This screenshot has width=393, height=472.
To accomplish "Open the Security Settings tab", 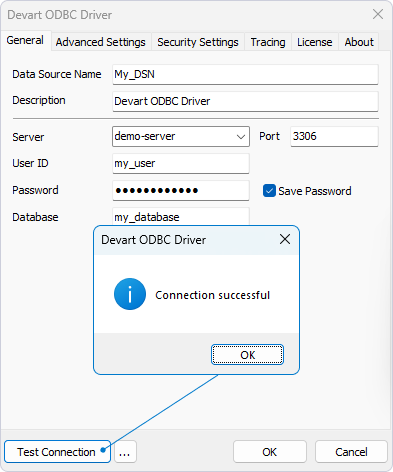I will (198, 42).
